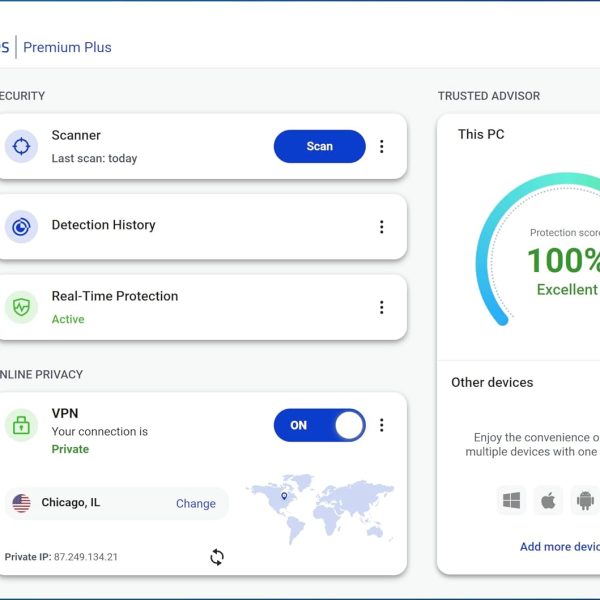
Task: Click the world map server marker
Action: (284, 496)
